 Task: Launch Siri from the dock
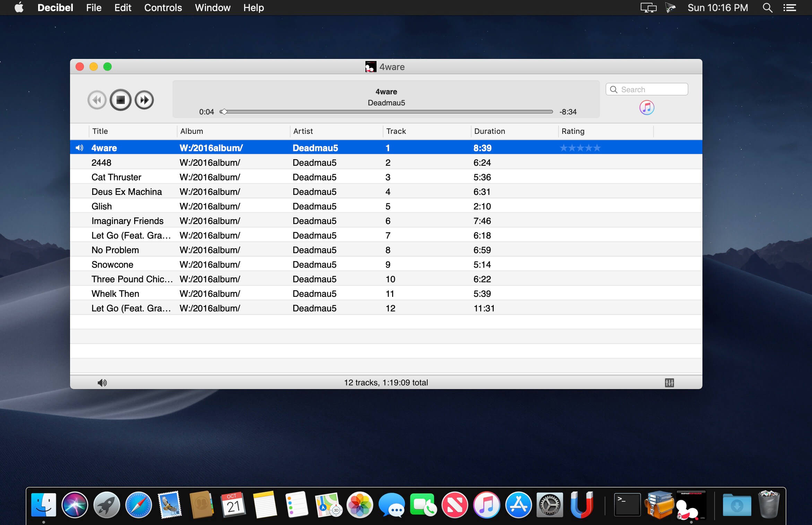point(75,505)
